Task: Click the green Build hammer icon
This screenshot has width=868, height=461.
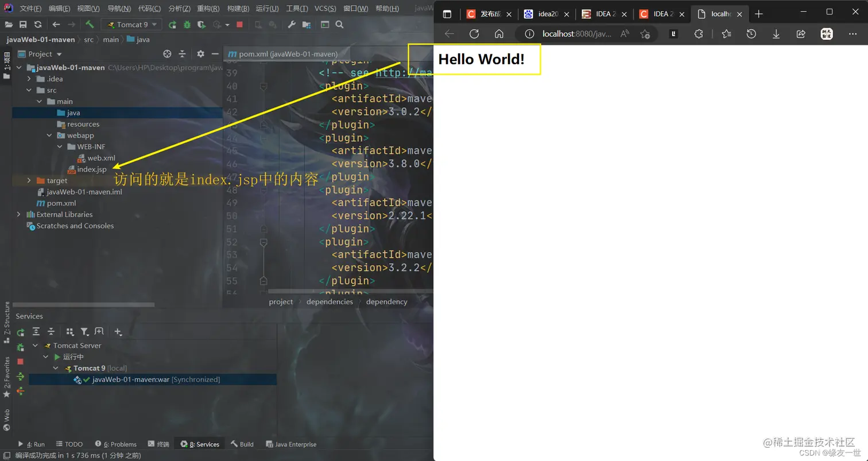Action: 90,25
